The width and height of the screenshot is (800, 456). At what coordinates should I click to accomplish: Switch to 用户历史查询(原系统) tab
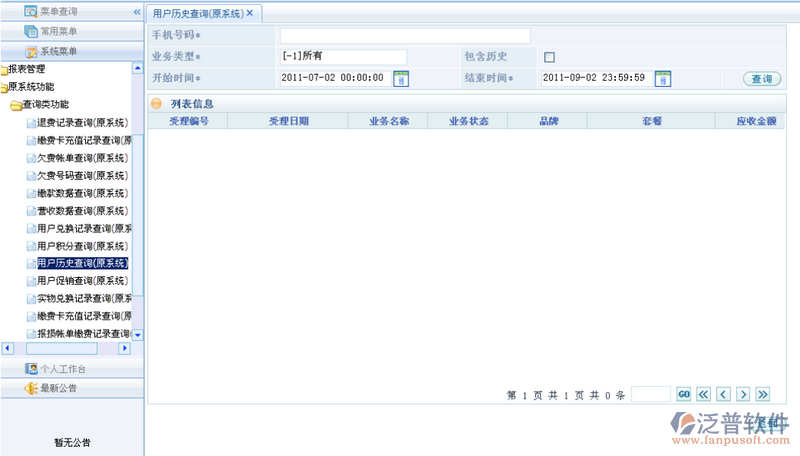click(198, 14)
